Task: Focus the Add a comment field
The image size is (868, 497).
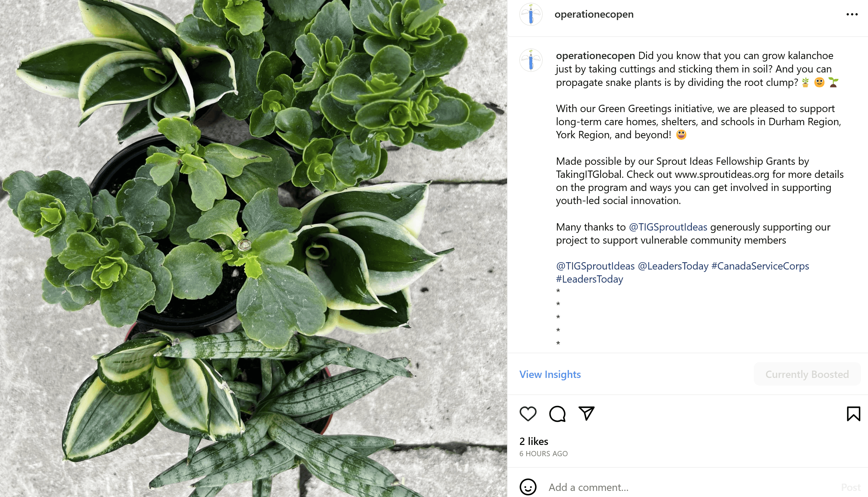Action: pos(690,487)
